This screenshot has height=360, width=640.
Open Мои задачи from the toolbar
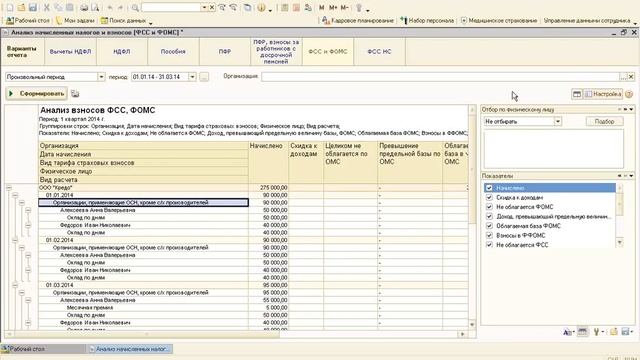75,20
